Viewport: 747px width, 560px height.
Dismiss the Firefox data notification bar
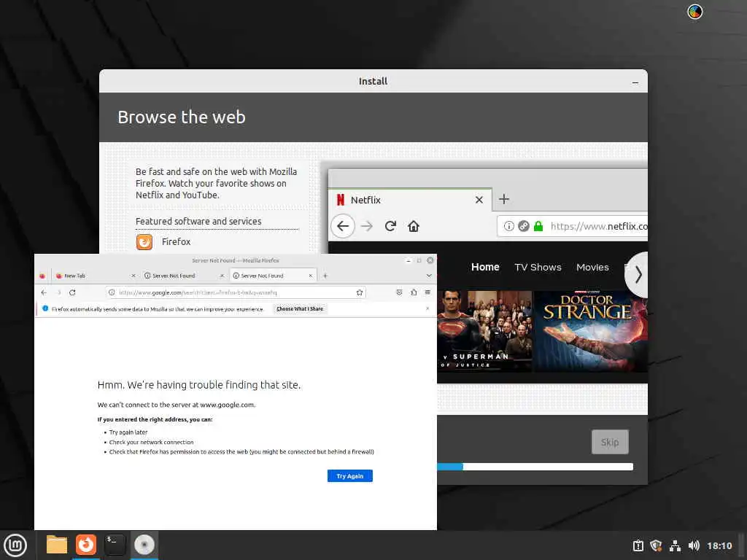point(427,308)
